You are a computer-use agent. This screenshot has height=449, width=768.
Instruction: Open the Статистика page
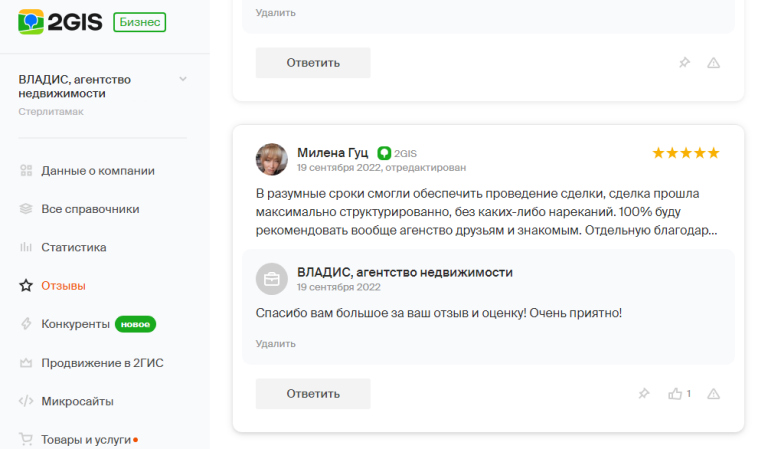click(73, 247)
